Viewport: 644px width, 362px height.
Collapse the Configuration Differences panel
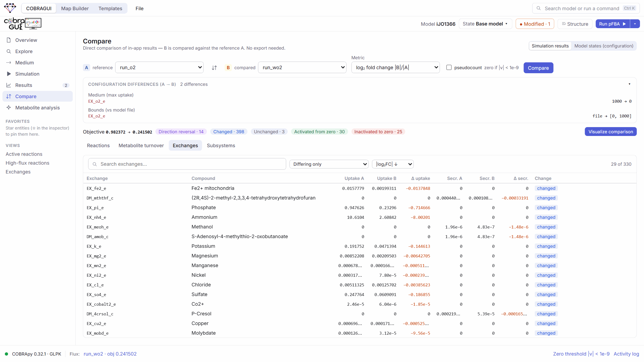(629, 84)
